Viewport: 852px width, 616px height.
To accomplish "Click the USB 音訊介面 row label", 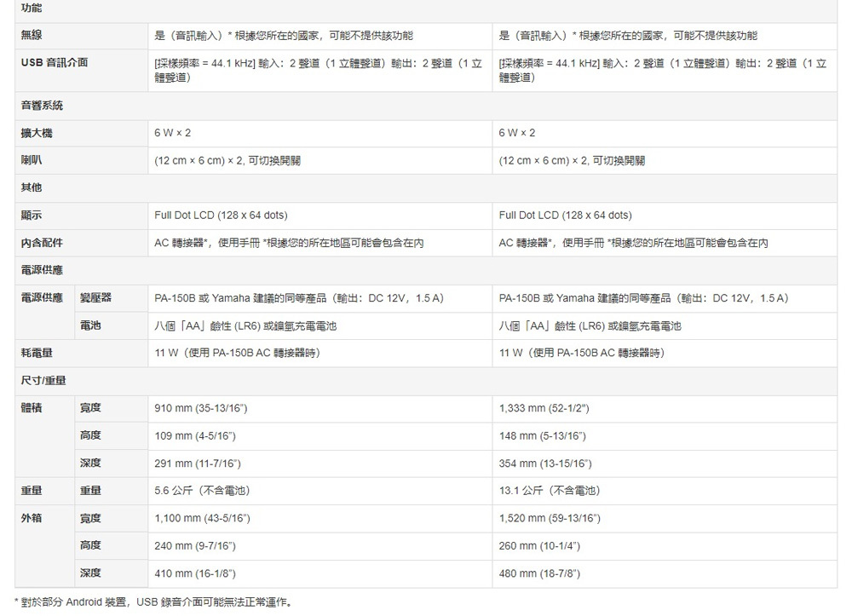I will coord(55,63).
